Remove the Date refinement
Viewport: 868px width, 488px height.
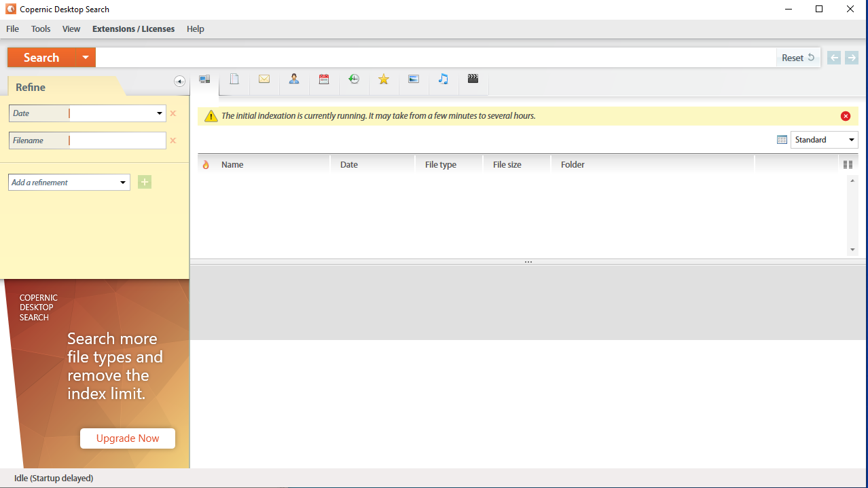click(173, 113)
